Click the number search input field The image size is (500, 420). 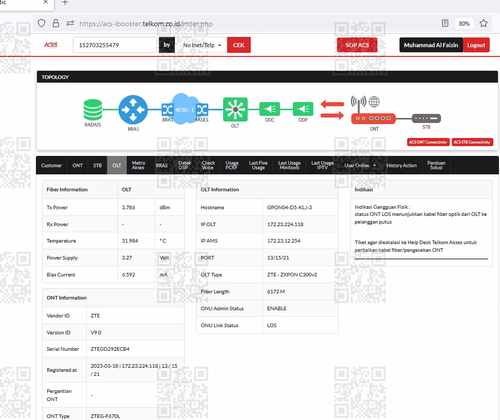[x=115, y=45]
